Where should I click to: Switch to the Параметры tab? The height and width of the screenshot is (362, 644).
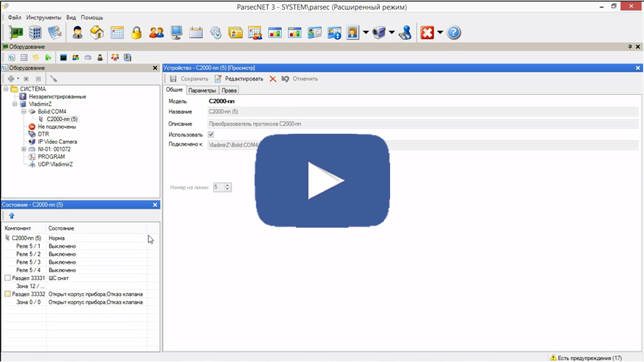tap(202, 90)
